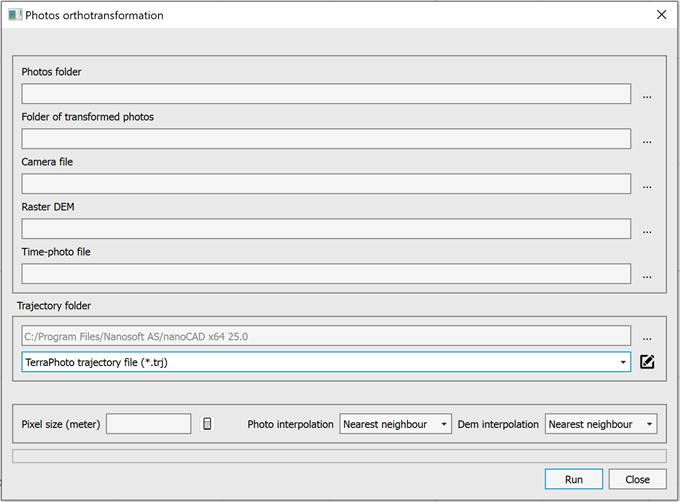Click the 'Dem interpolation' label
Image resolution: width=680 pixels, height=502 pixels.
498,424
